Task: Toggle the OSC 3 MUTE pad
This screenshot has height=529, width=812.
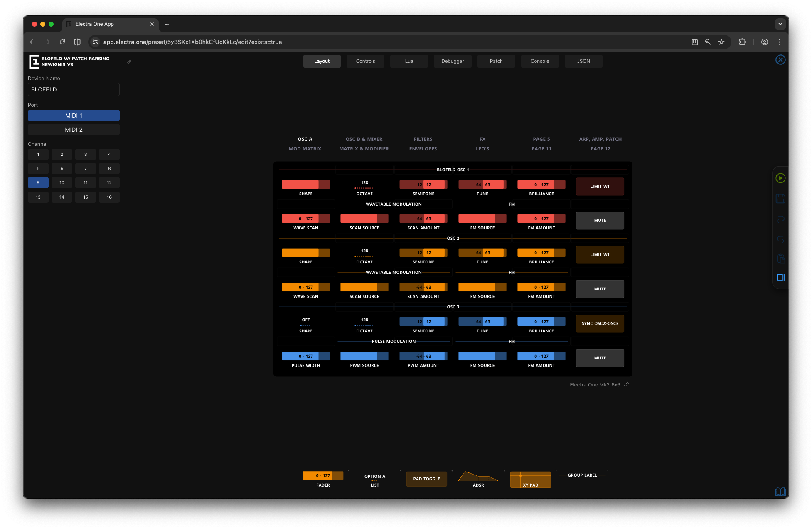Action: tap(600, 358)
